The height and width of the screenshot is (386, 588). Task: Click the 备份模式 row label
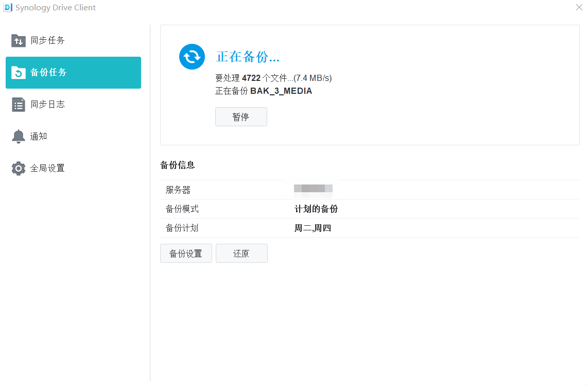point(182,209)
